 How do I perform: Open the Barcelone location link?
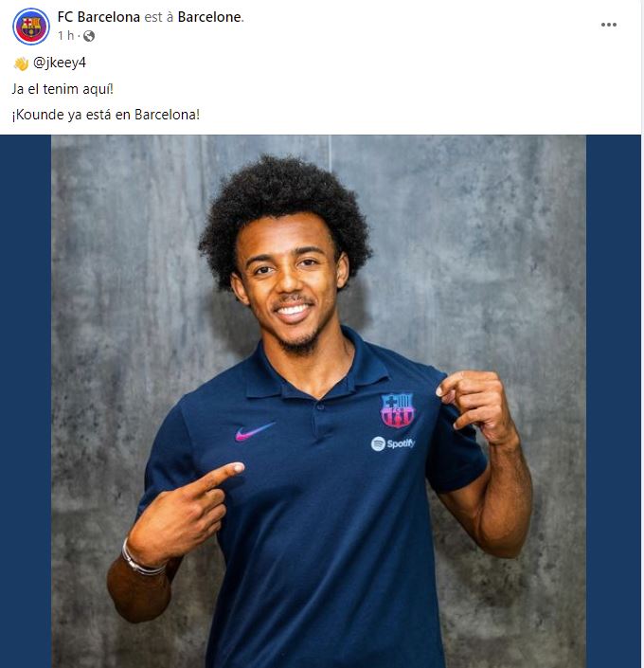[x=209, y=17]
